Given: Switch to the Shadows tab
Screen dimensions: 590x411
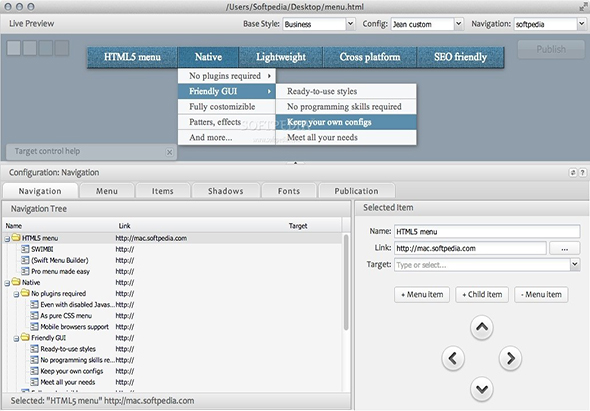Looking at the screenshot, I should (x=226, y=191).
